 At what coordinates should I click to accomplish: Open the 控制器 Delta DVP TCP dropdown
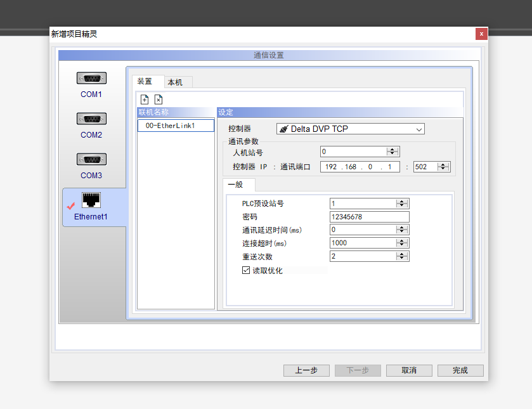click(418, 129)
